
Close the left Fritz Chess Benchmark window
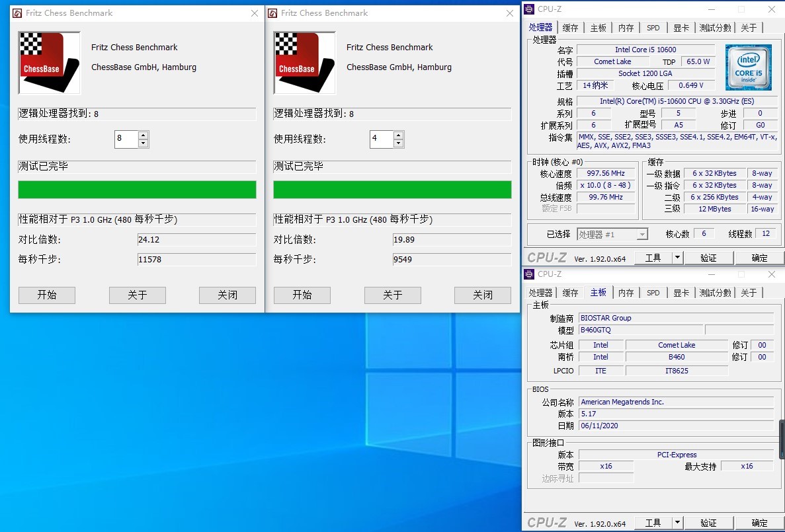255,13
